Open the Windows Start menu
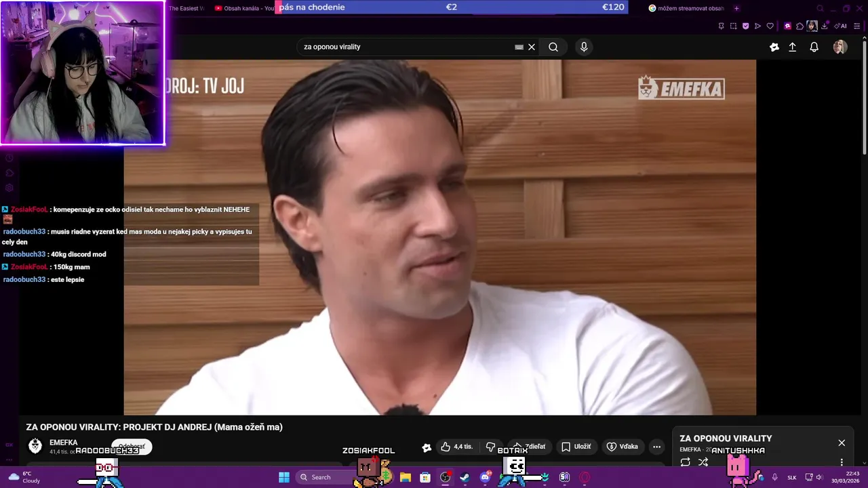Screen dimensions: 868x488 (x=284, y=477)
